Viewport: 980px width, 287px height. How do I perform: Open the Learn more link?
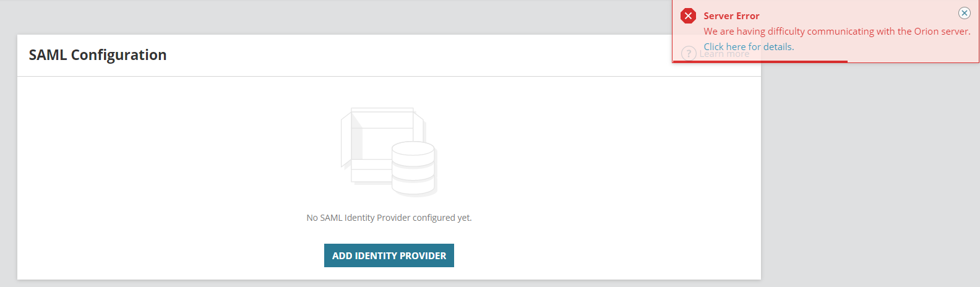(x=724, y=54)
